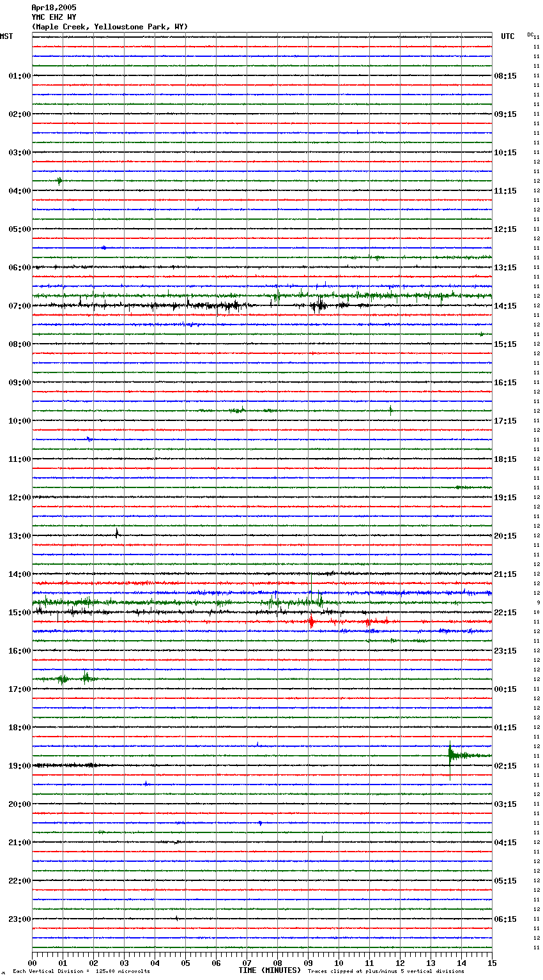543x980 pixels.
Task: Click the 19:15 UTC time label
Action: point(505,498)
